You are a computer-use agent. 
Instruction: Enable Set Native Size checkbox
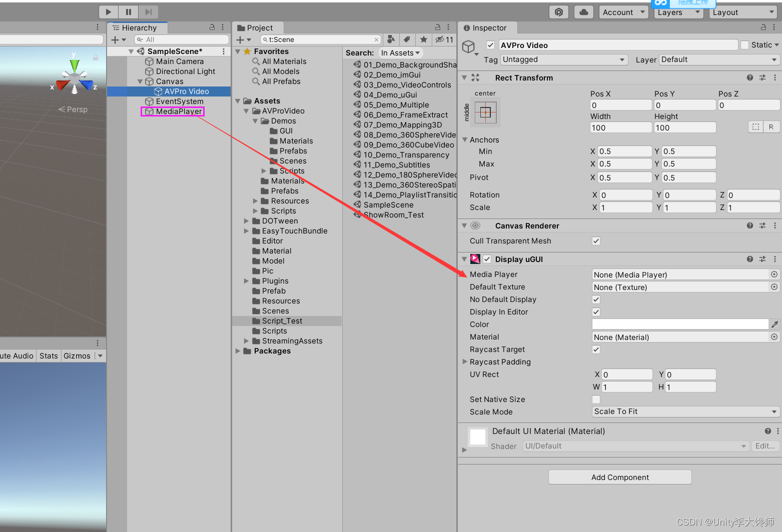(596, 399)
